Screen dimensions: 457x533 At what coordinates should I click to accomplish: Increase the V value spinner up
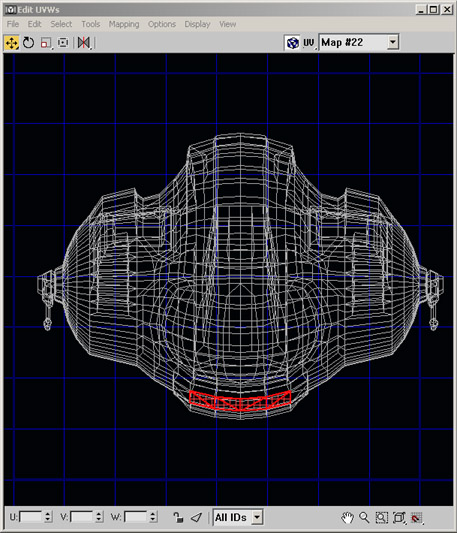click(99, 514)
